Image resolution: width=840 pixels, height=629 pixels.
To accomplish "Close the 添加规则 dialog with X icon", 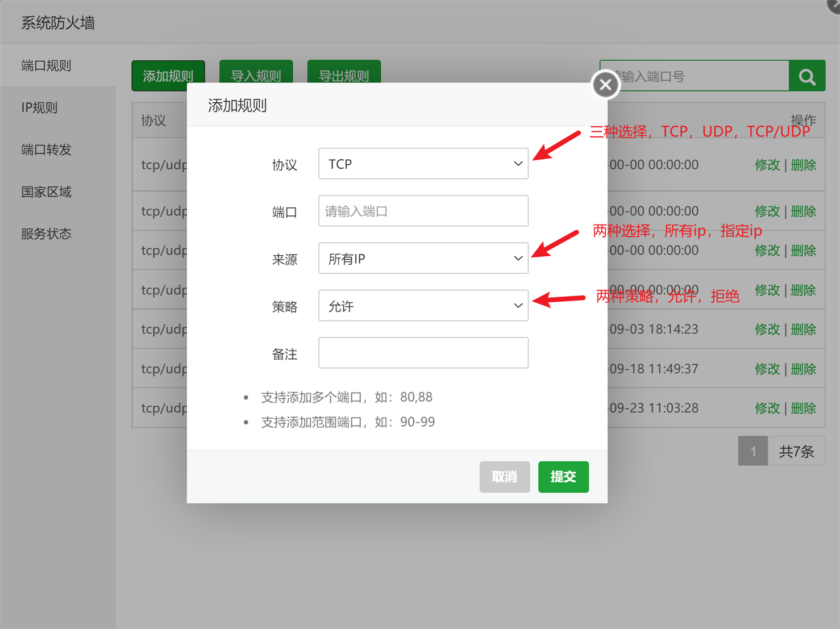I will (x=605, y=85).
